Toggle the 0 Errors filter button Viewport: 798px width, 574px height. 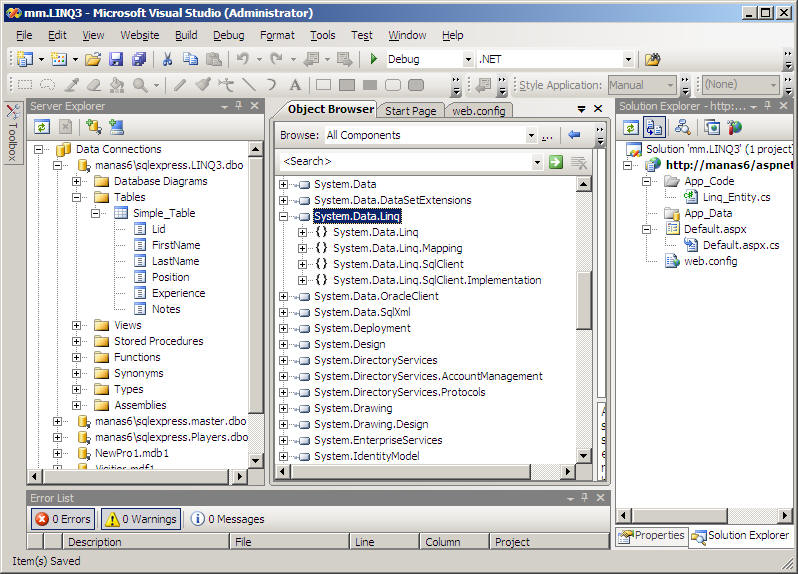point(63,519)
